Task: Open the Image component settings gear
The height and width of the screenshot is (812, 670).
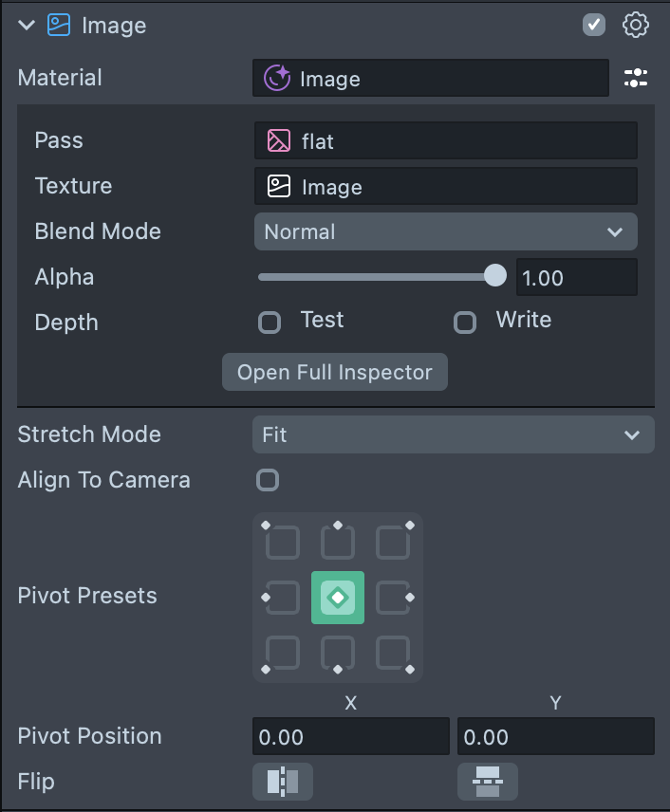Action: (x=635, y=25)
